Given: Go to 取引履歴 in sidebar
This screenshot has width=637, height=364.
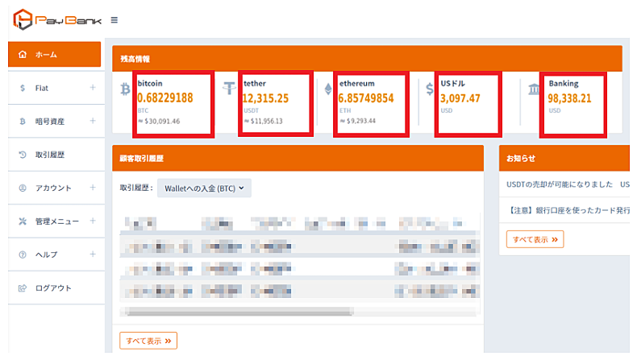Looking at the screenshot, I should point(56,155).
